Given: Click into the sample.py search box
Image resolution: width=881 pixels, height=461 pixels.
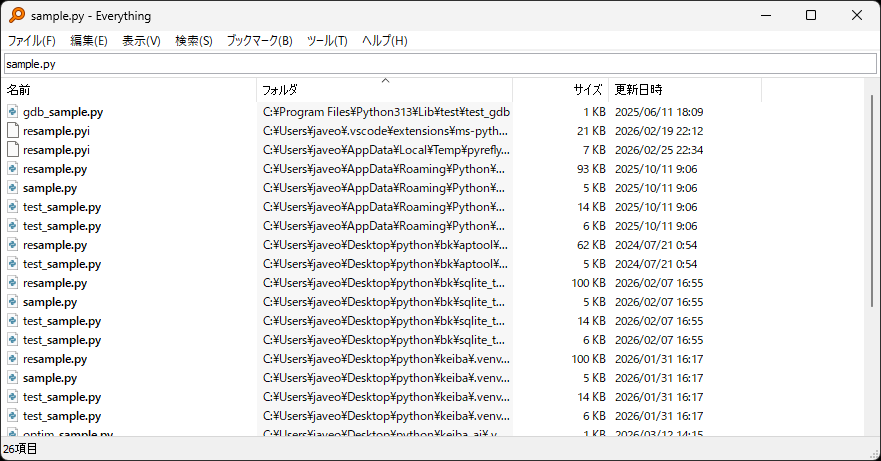Looking at the screenshot, I should click(440, 64).
